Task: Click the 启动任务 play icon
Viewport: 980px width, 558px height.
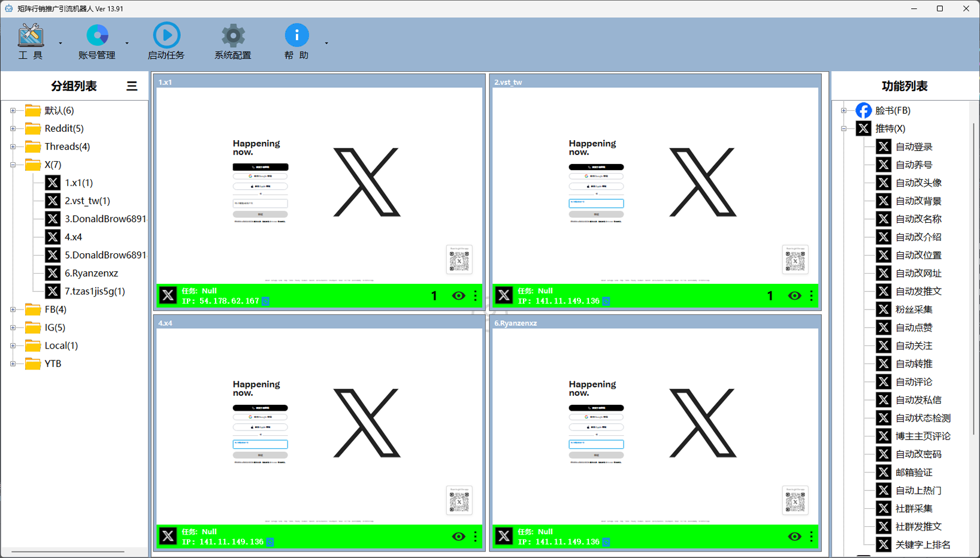Action: coord(167,35)
